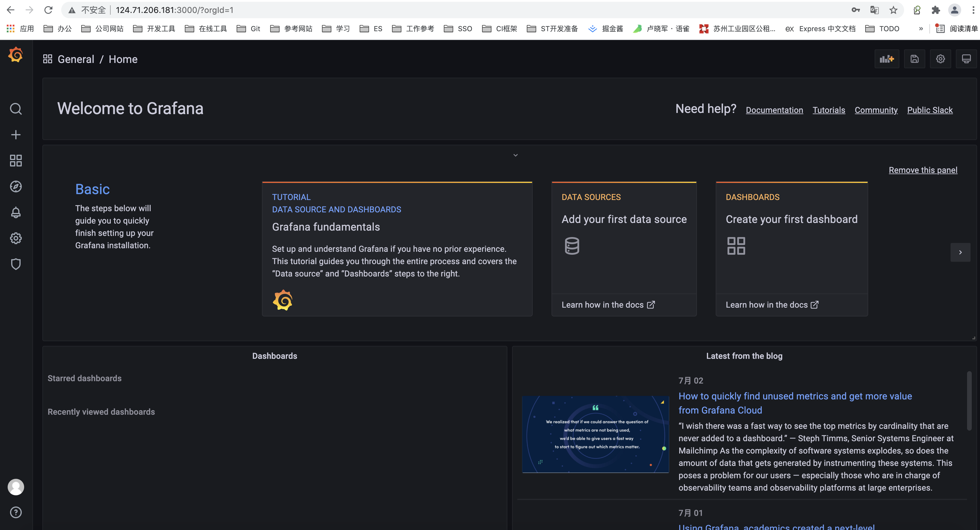Open the ES bookmark folder
Image resolution: width=980 pixels, height=530 pixels.
tap(371, 29)
